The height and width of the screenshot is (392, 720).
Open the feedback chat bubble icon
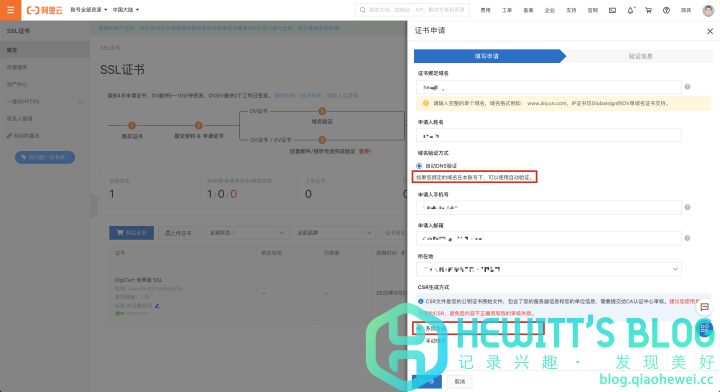(704, 307)
